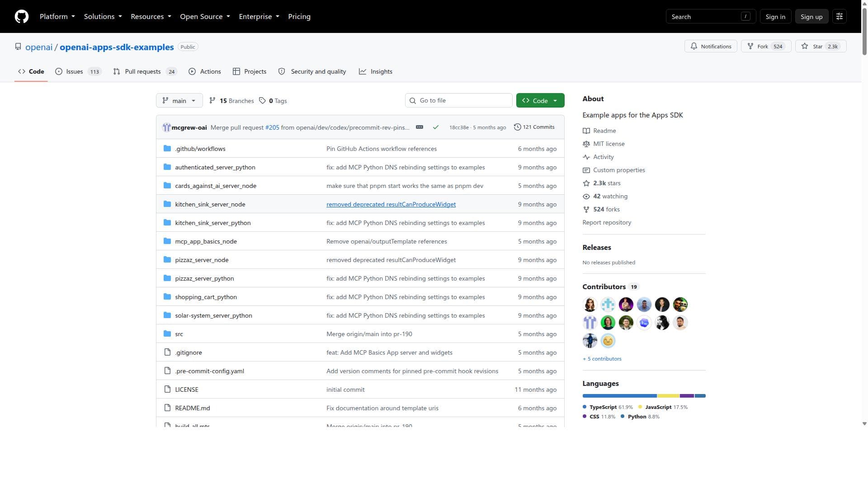868x488 pixels.
Task: Star the repository using the Star button
Action: (821, 47)
